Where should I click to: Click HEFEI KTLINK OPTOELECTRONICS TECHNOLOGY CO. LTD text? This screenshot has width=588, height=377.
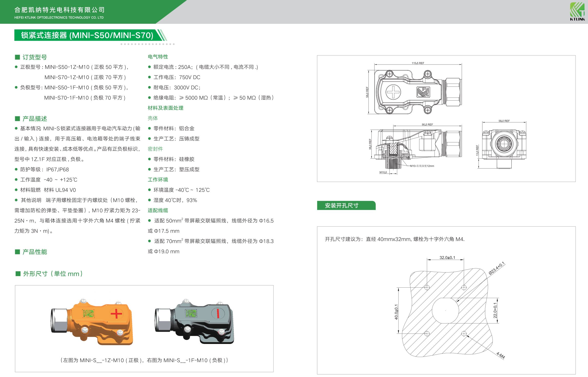pyautogui.click(x=59, y=18)
